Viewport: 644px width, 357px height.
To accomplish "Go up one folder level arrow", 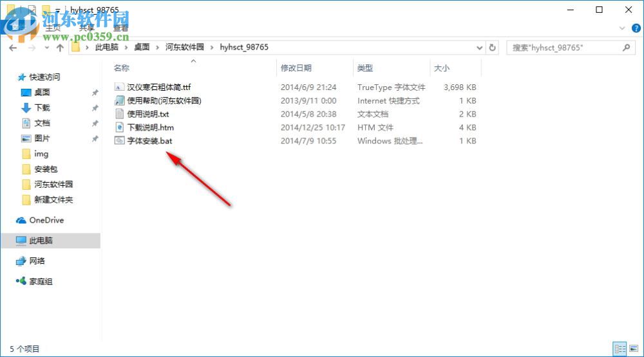I will [x=60, y=48].
